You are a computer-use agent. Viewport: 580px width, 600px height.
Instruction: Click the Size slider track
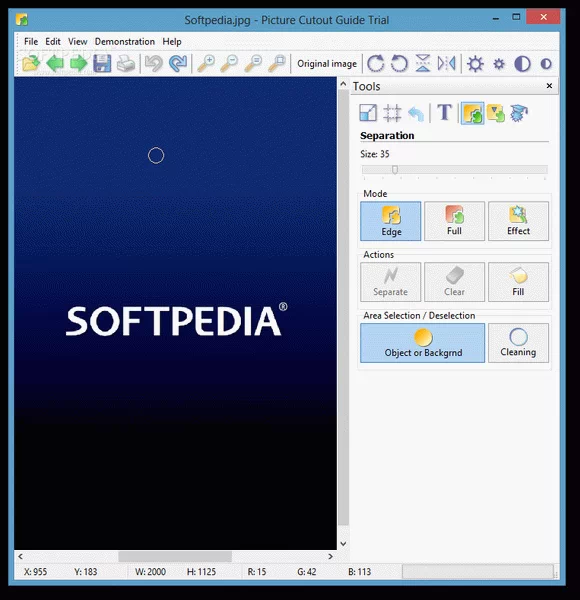coord(455,170)
